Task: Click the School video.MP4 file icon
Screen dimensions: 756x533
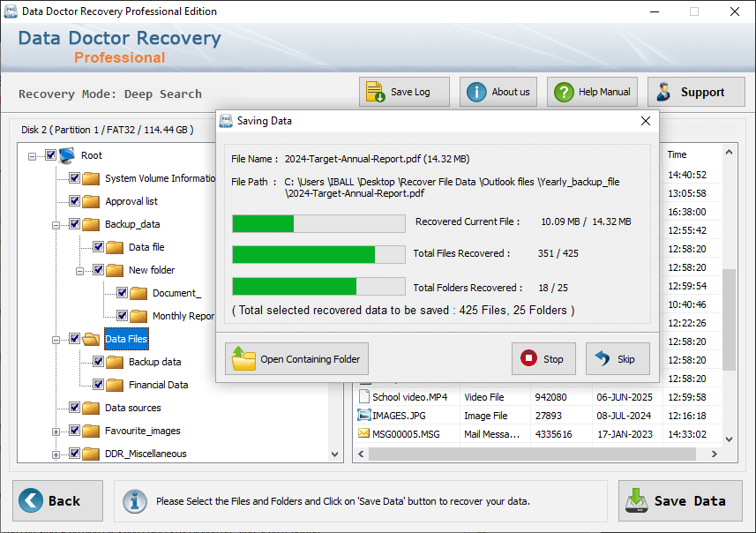Action: (x=364, y=396)
